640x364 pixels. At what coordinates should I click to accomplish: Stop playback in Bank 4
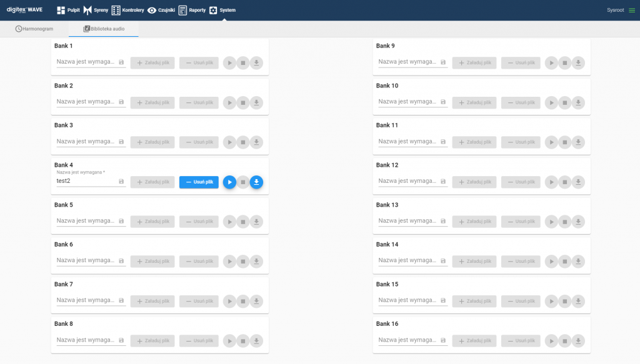click(243, 182)
